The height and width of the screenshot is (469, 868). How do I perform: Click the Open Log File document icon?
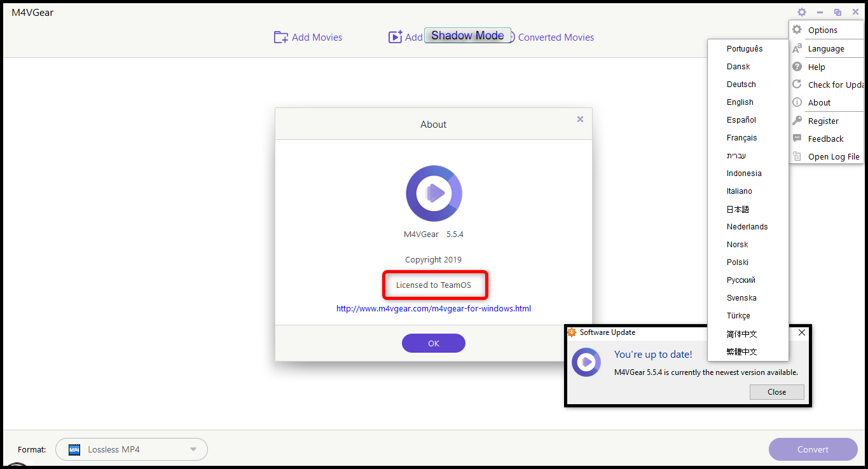click(797, 156)
